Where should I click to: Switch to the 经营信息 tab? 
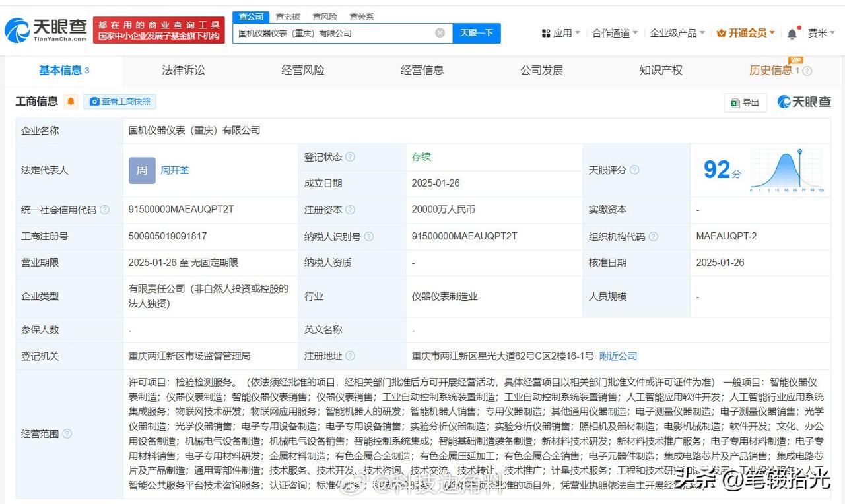422,71
